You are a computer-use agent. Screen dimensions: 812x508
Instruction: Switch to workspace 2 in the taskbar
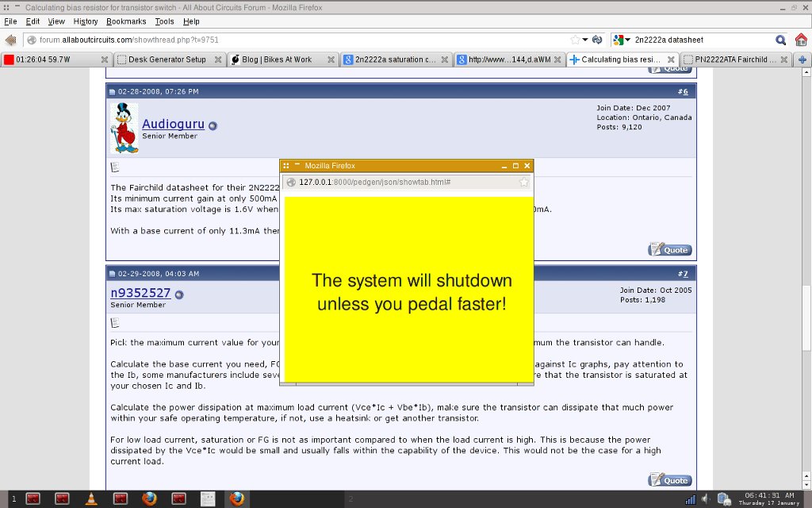[x=350, y=499]
